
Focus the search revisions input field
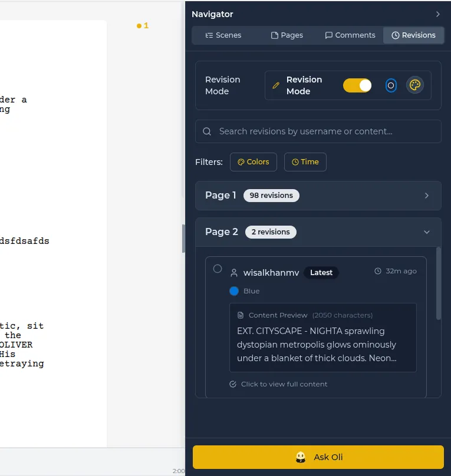click(x=318, y=131)
